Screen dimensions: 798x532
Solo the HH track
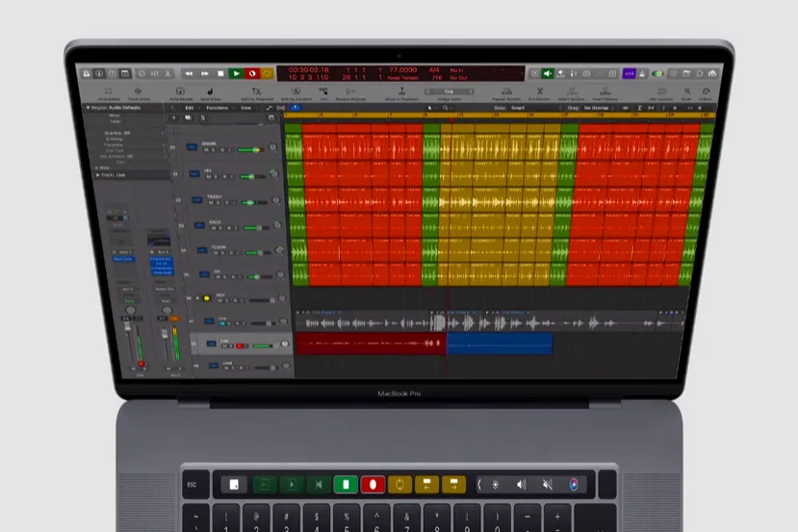point(216,176)
